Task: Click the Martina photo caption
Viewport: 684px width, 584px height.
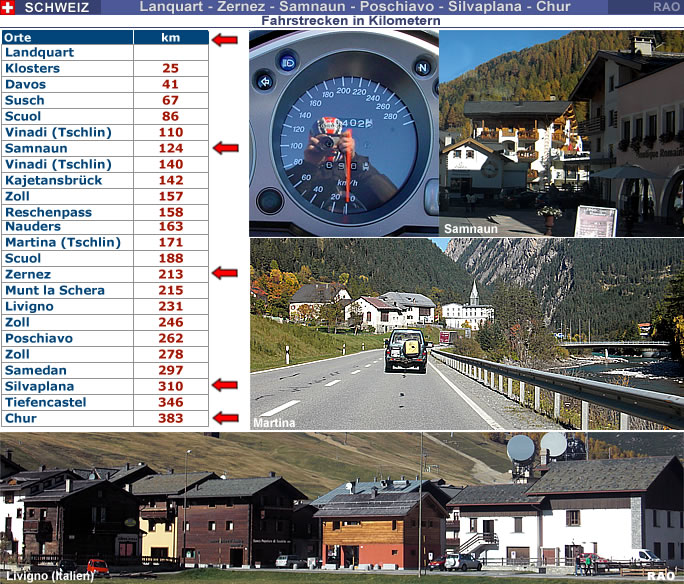Action: coord(274,423)
